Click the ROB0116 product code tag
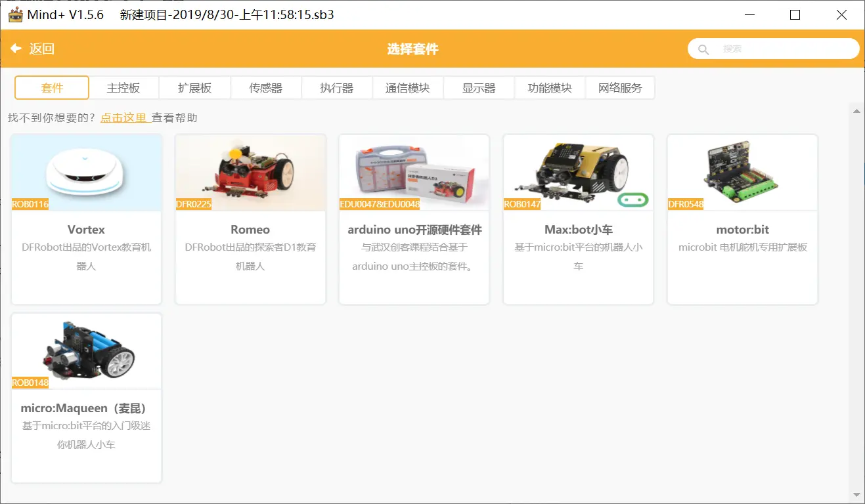Viewport: 865px width, 504px height. [30, 204]
